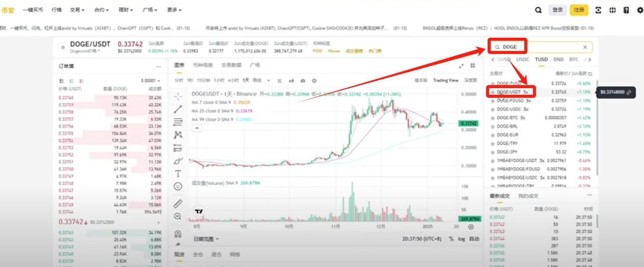This screenshot has width=644, height=267.
Task: Toggle percent scale on chart axis
Action: tap(451, 238)
